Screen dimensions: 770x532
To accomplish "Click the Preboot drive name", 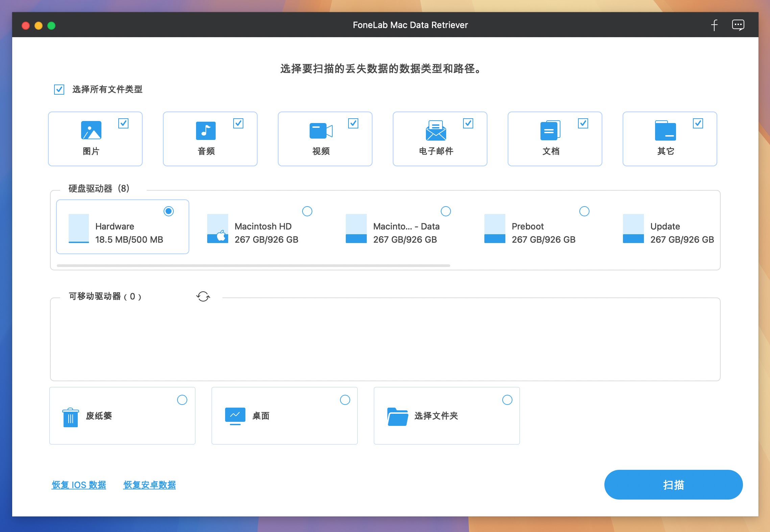I will pos(528,226).
